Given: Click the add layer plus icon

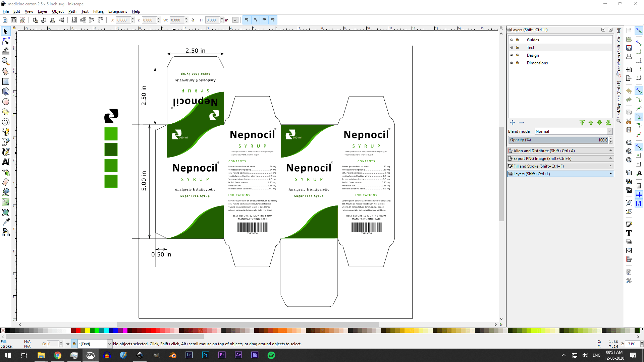Looking at the screenshot, I should click(x=513, y=123).
